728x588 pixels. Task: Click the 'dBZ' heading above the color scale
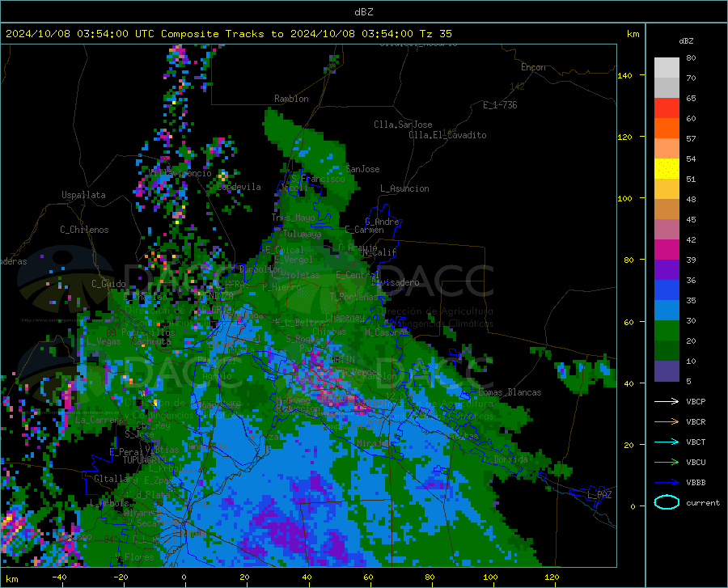[686, 41]
